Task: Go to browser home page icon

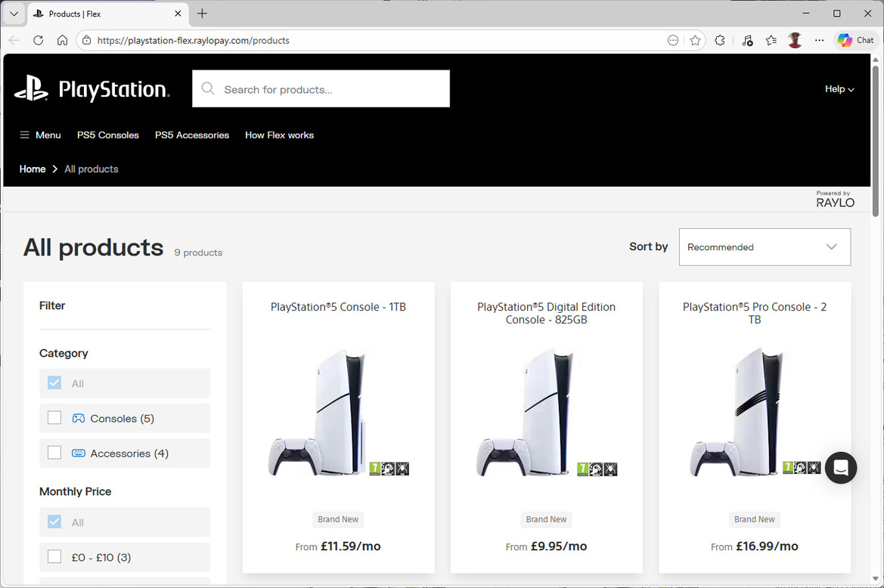Action: click(x=62, y=41)
